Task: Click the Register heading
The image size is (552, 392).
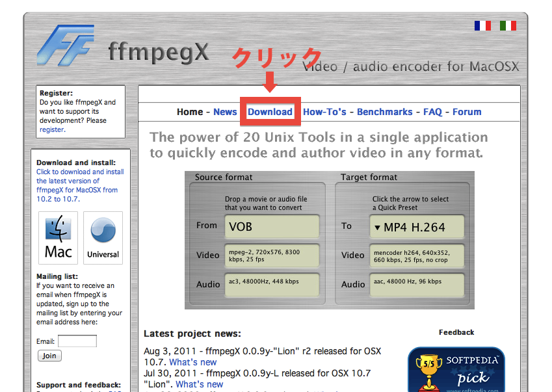Action: point(56,93)
